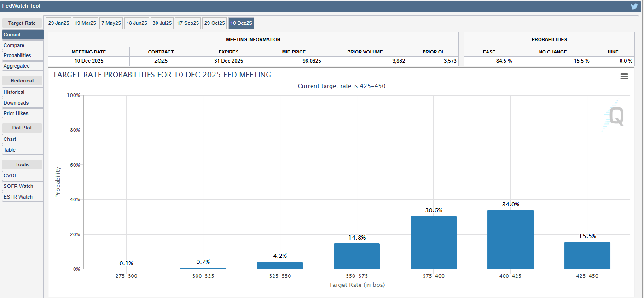644x298 pixels.
Task: Select the 19 Mar25 meeting tab
Action: click(x=85, y=23)
